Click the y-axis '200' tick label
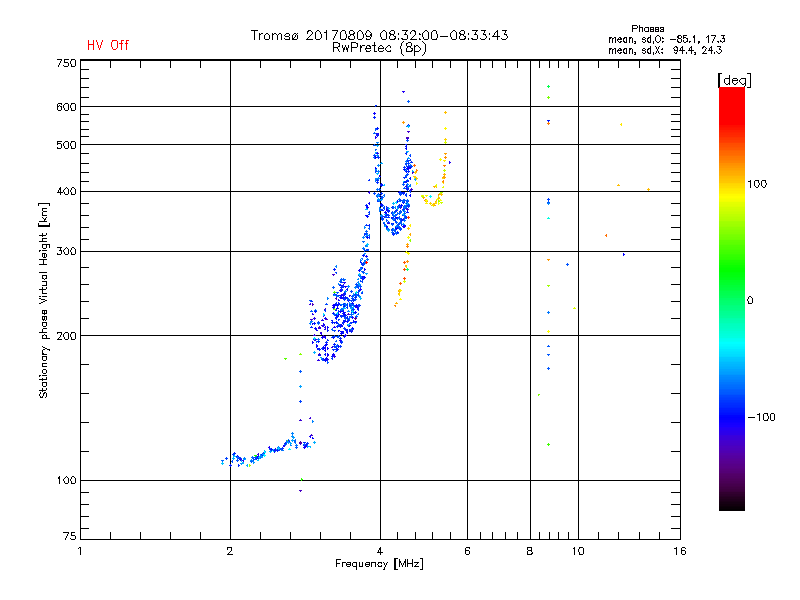The image size is (800, 600). pyautogui.click(x=67, y=336)
